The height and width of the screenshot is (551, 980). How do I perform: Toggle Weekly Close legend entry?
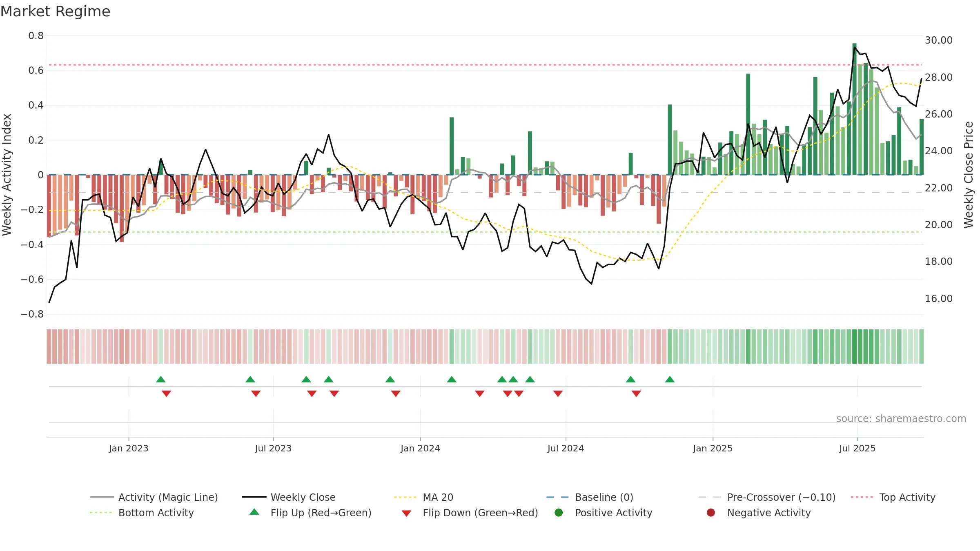(x=289, y=497)
